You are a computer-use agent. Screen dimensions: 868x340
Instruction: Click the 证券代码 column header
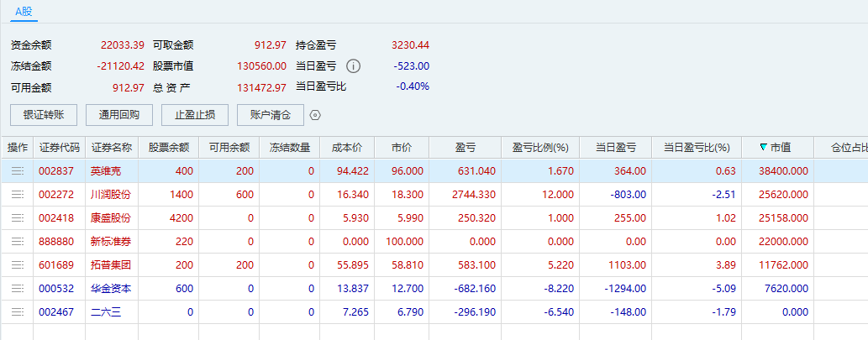pyautogui.click(x=59, y=148)
